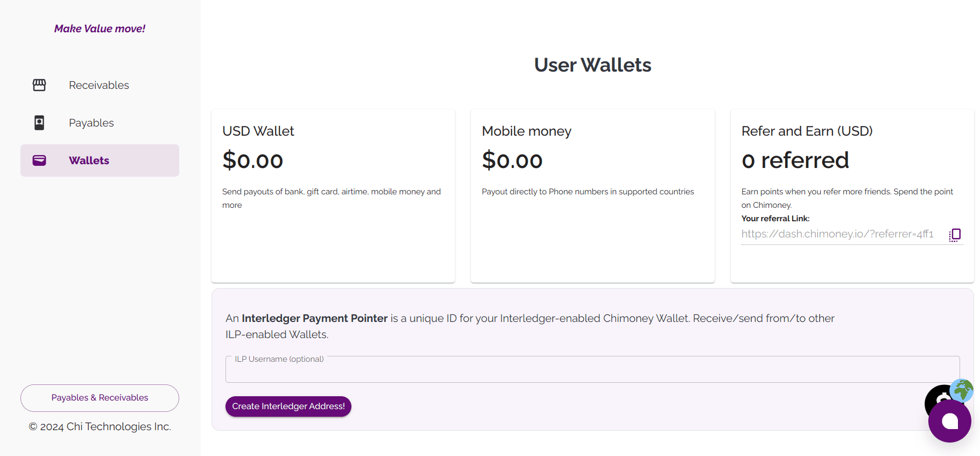Open the purple chat bubble widget
This screenshot has width=980, height=456.
point(950,421)
